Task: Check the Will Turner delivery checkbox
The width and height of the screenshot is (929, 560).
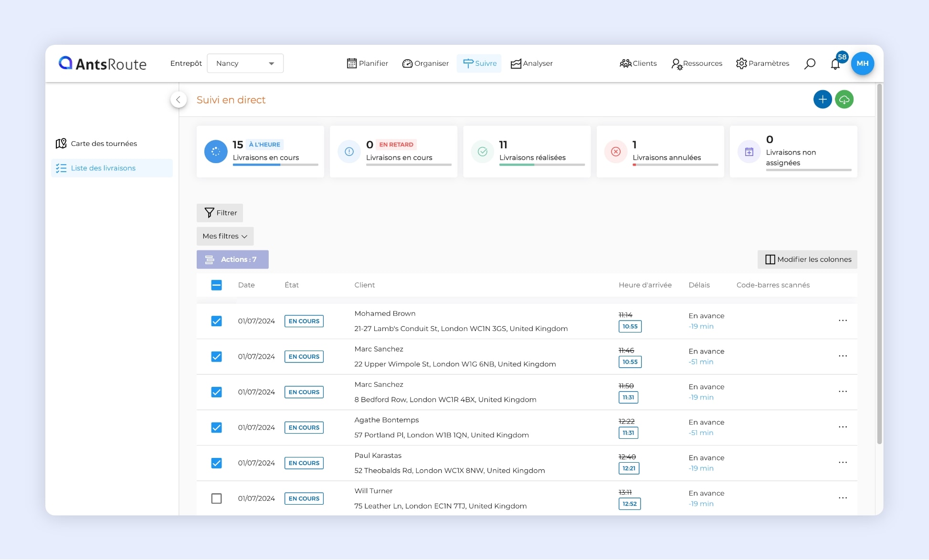Action: click(216, 498)
